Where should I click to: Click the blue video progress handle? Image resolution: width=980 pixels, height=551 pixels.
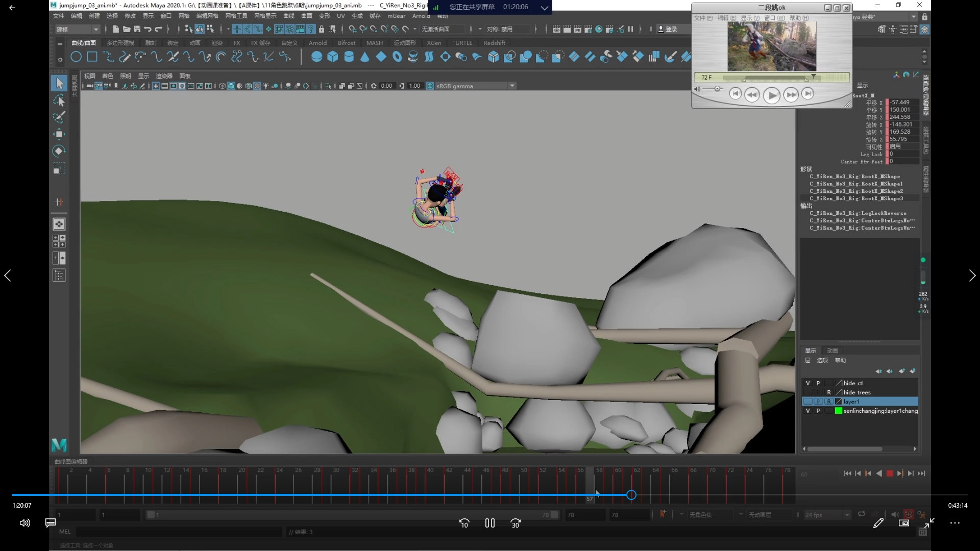(x=631, y=495)
